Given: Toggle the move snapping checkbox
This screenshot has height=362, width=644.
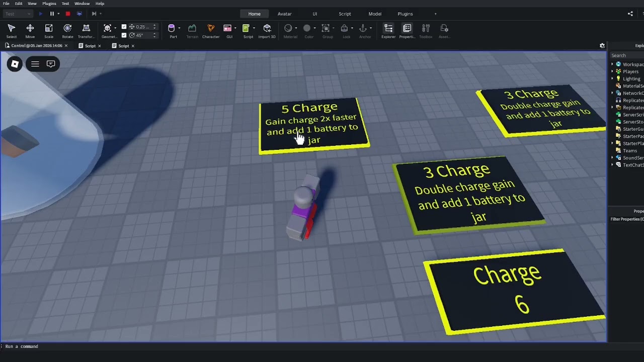Looking at the screenshot, I should tap(124, 27).
